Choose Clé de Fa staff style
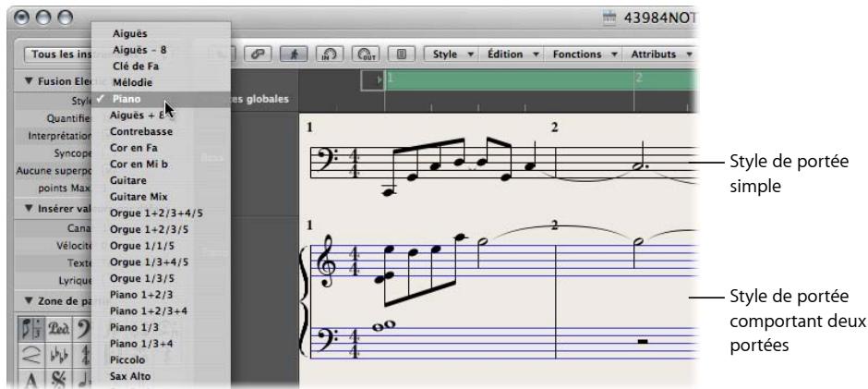868x389 pixels. (161, 66)
